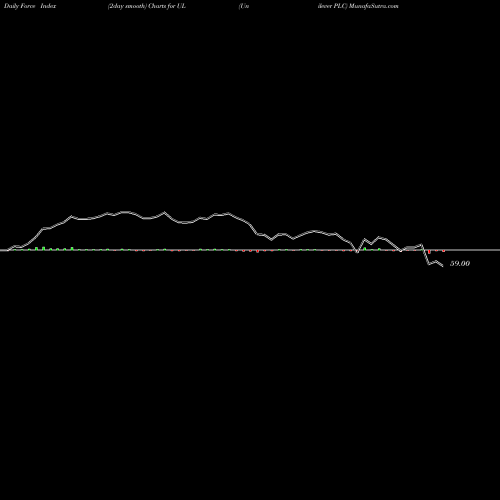The image size is (500, 500).
Task: Click the '(2day smooth) Charts for UL' text
Action: click(x=147, y=6)
